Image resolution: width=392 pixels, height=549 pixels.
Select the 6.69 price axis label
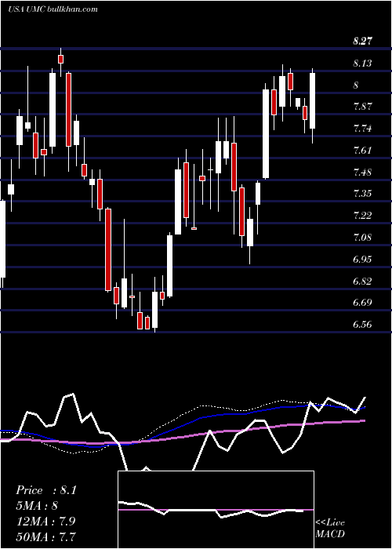point(362,303)
